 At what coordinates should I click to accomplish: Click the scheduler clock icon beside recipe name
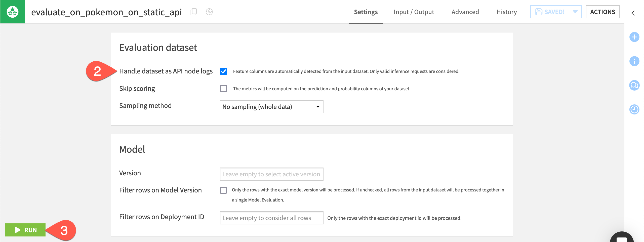(x=209, y=12)
